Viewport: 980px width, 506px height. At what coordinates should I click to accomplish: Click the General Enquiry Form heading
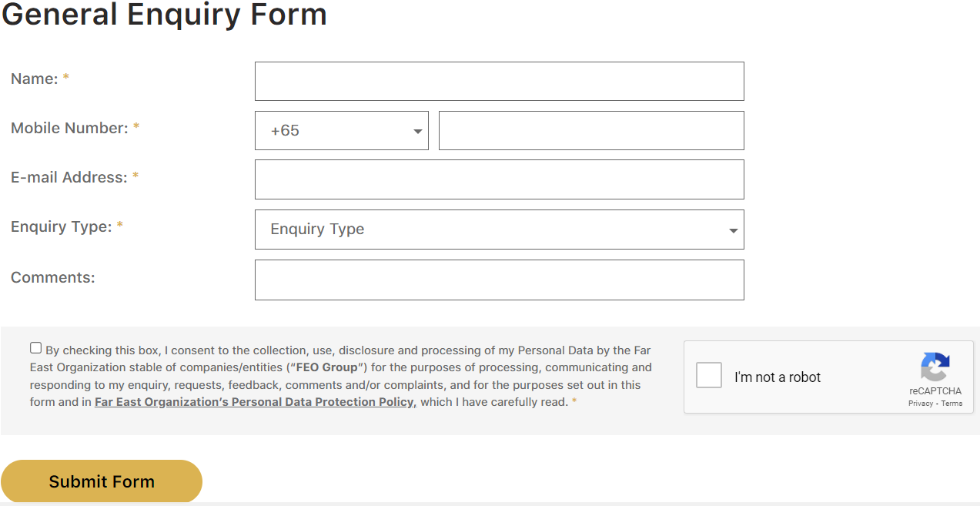165,15
